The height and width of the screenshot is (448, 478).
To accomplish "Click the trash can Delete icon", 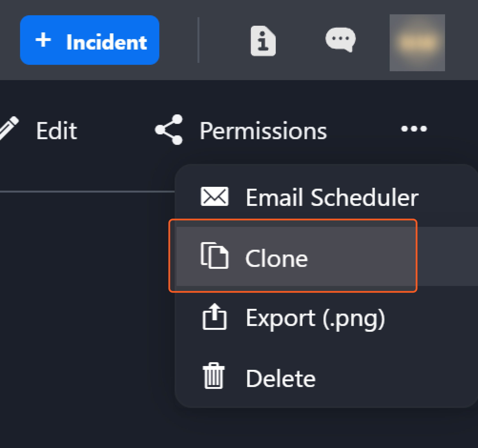I will pos(213,376).
